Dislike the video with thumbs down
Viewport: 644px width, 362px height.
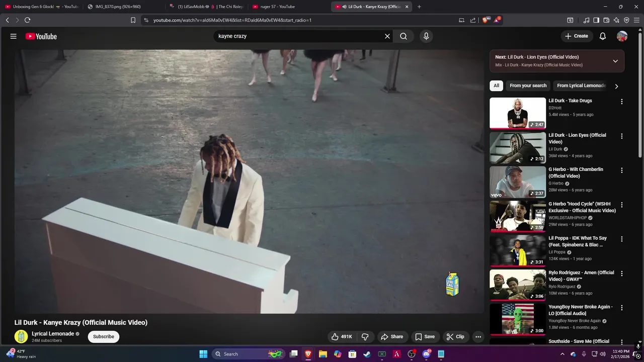tap(366, 337)
